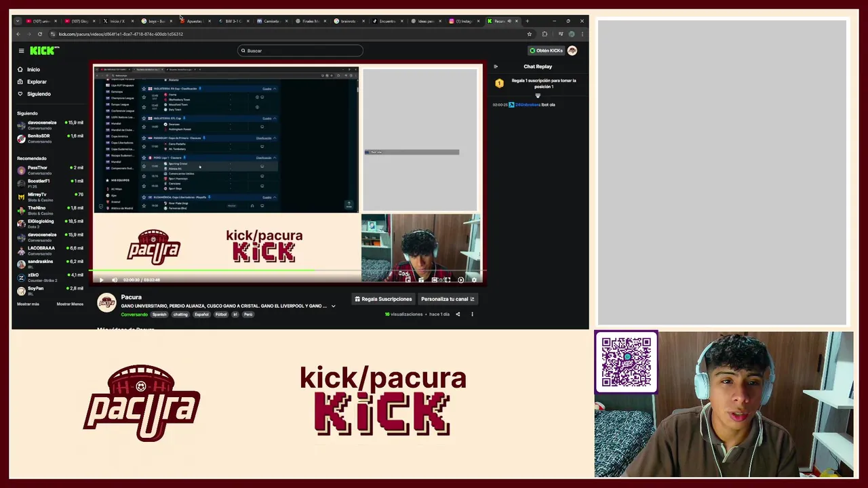Open LACOBRAAA recommended channel

[50, 250]
